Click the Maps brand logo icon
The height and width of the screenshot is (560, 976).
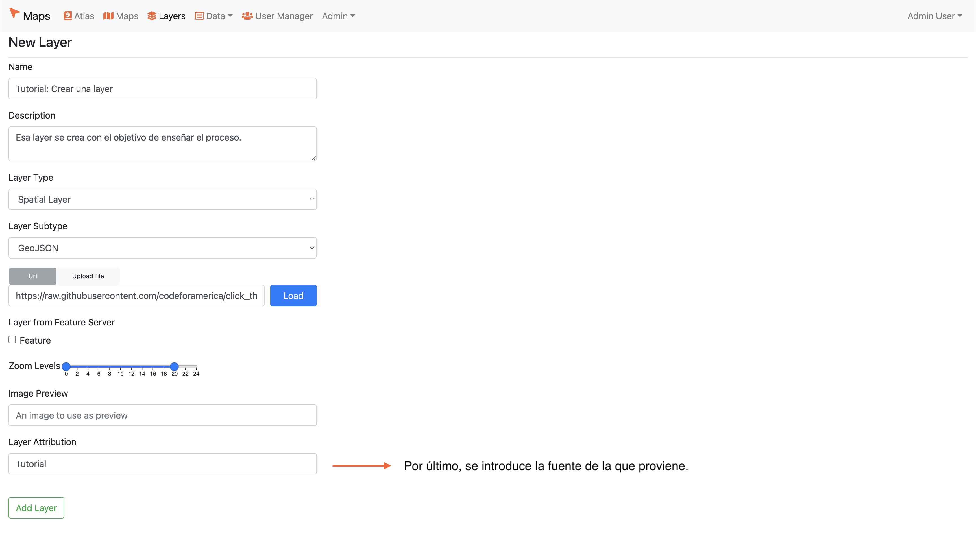[15, 14]
